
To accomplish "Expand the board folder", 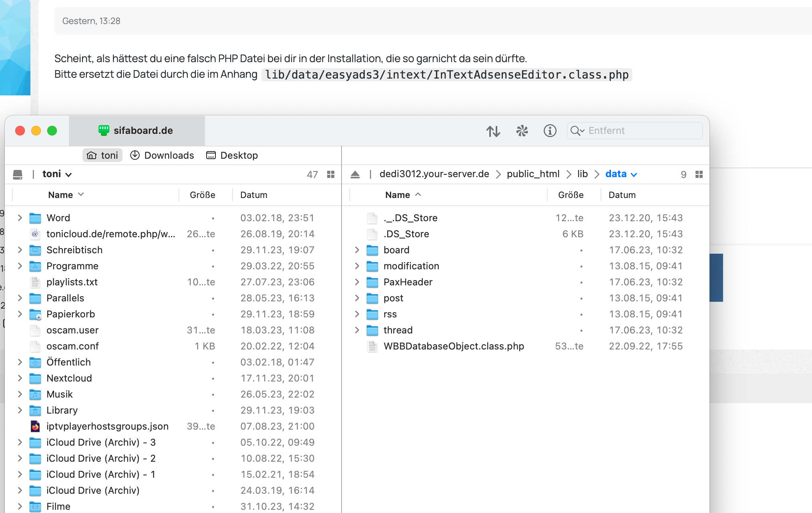I will click(x=357, y=250).
